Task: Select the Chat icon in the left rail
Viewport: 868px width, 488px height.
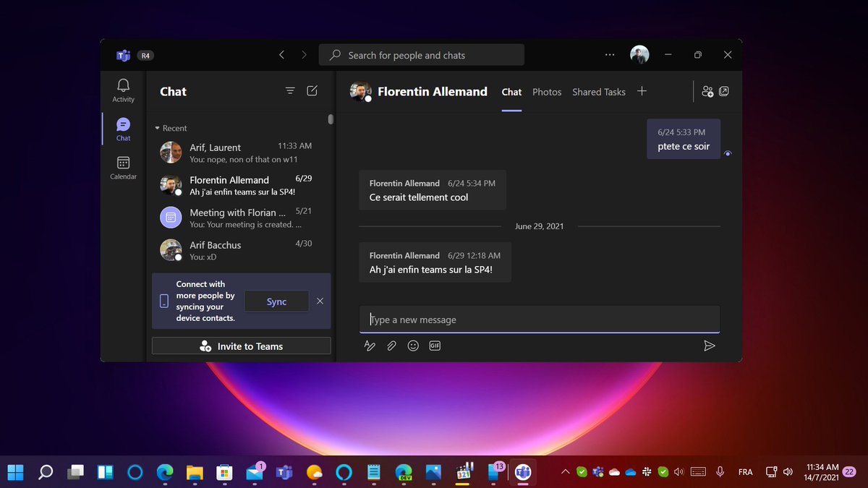Action: [x=123, y=129]
